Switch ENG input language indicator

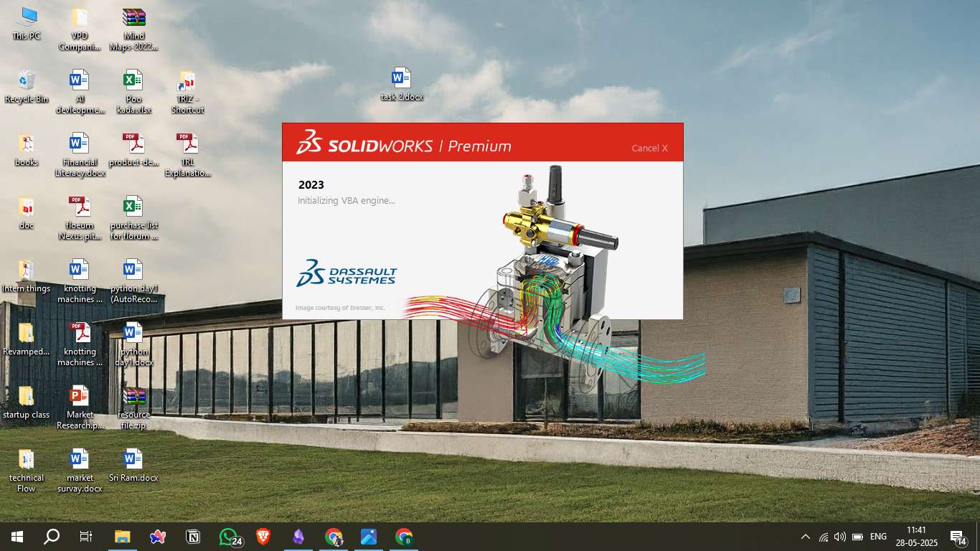878,537
